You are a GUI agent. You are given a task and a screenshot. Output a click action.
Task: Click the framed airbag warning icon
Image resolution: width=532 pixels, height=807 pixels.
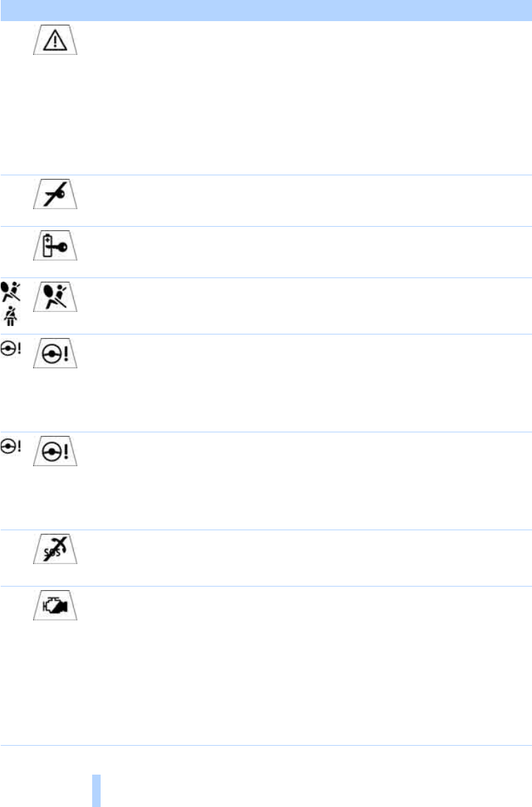click(55, 296)
